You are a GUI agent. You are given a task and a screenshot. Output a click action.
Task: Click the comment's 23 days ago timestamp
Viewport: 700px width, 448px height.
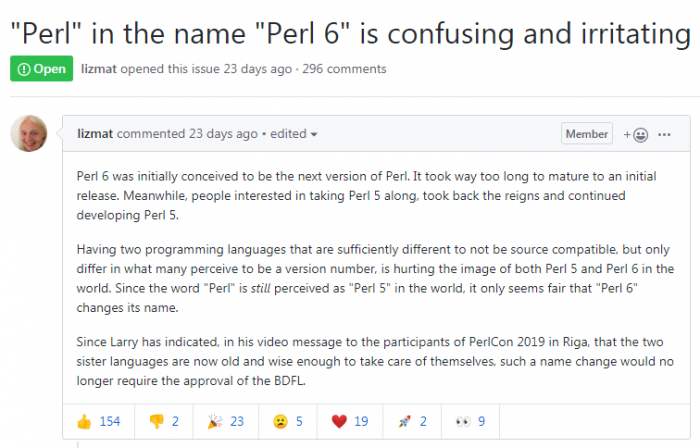click(x=223, y=134)
